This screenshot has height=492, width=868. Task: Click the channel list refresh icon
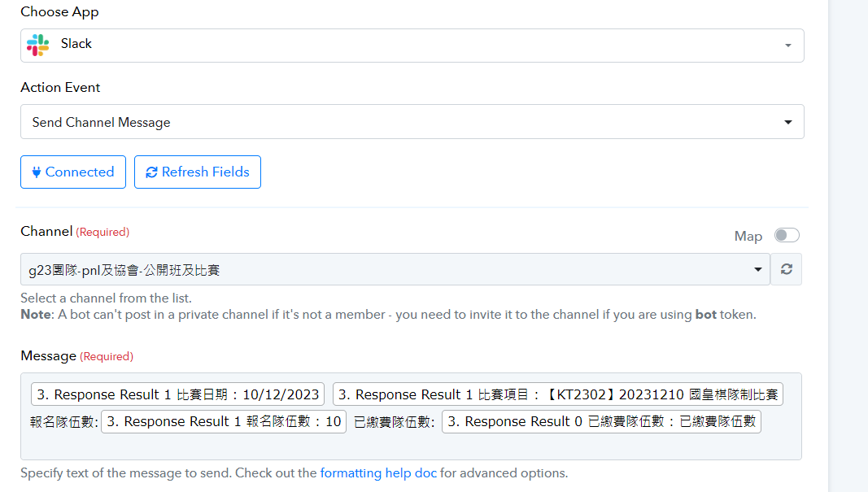(x=787, y=269)
